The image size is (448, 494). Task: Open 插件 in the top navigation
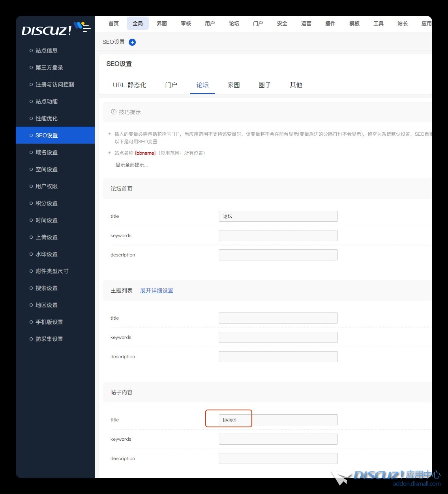click(330, 24)
